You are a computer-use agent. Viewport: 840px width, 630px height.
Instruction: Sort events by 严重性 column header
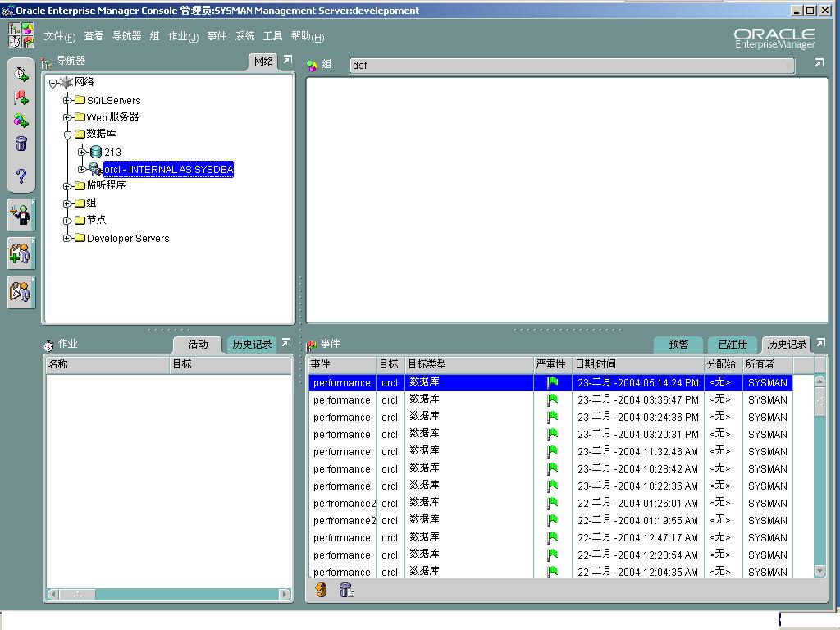point(553,364)
